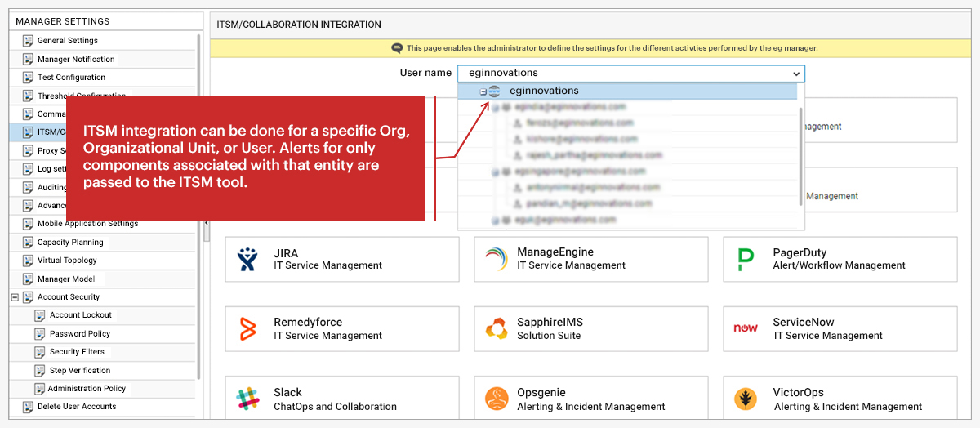Click the Opsgenie logo icon

pos(496,399)
